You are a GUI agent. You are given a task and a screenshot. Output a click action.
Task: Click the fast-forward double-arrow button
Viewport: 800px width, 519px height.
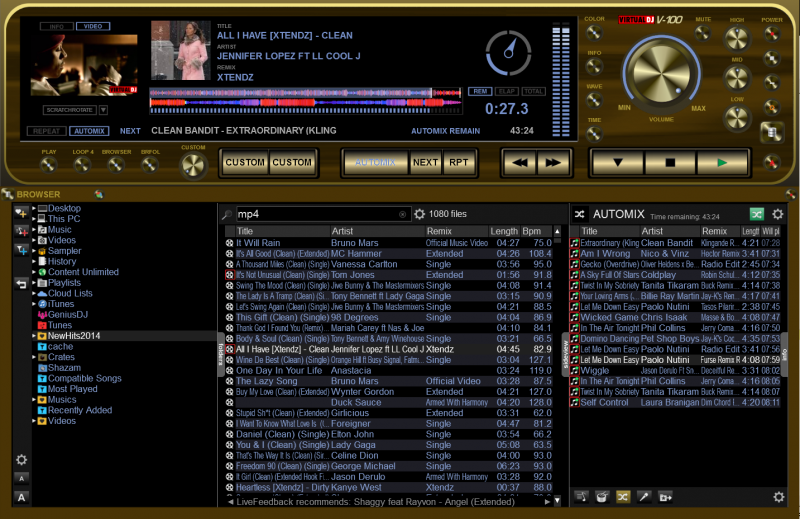point(553,163)
